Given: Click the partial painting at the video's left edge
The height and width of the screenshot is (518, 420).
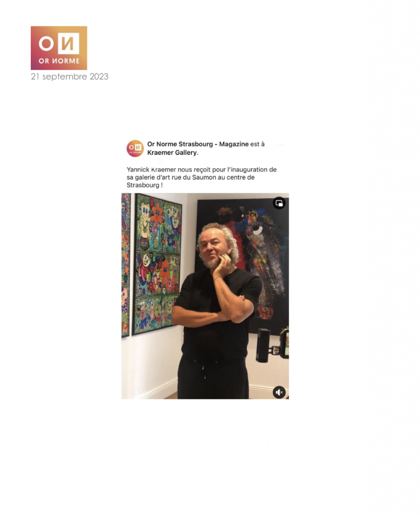Looking at the screenshot, I should pos(125,265).
